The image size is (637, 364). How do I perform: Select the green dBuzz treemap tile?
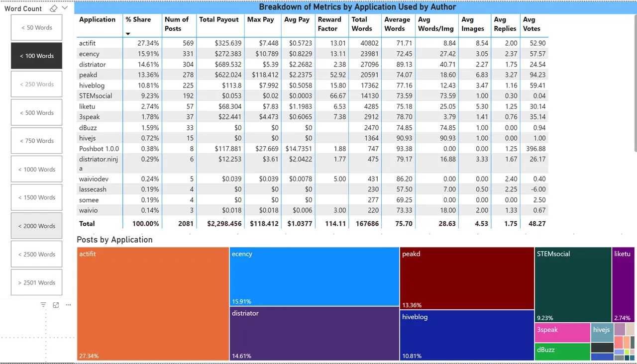coord(562,352)
